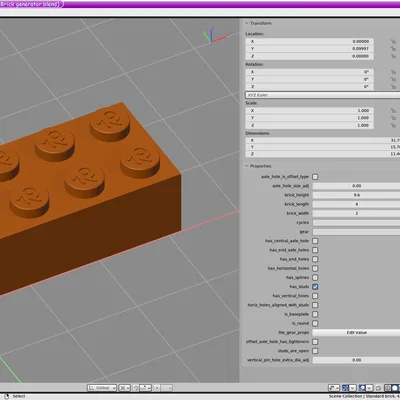Enable axle_hole_is_offset_type checkbox
The image size is (400, 400).
tap(315, 177)
